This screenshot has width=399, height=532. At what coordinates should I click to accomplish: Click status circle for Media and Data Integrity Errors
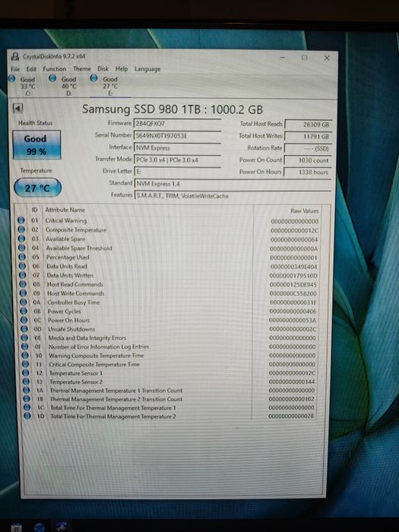pyautogui.click(x=25, y=338)
